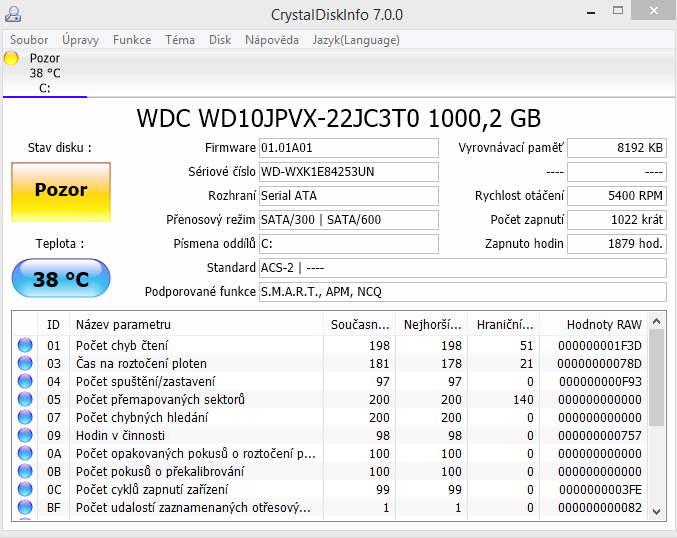Maximize the CrystalDiskInfo window

(x=618, y=11)
